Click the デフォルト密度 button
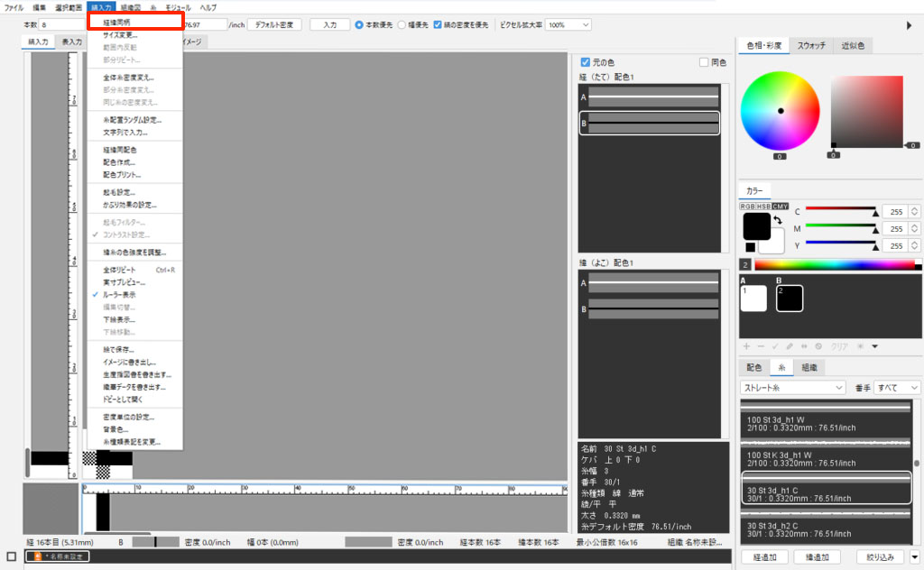The height and width of the screenshot is (570, 924). tap(274, 25)
